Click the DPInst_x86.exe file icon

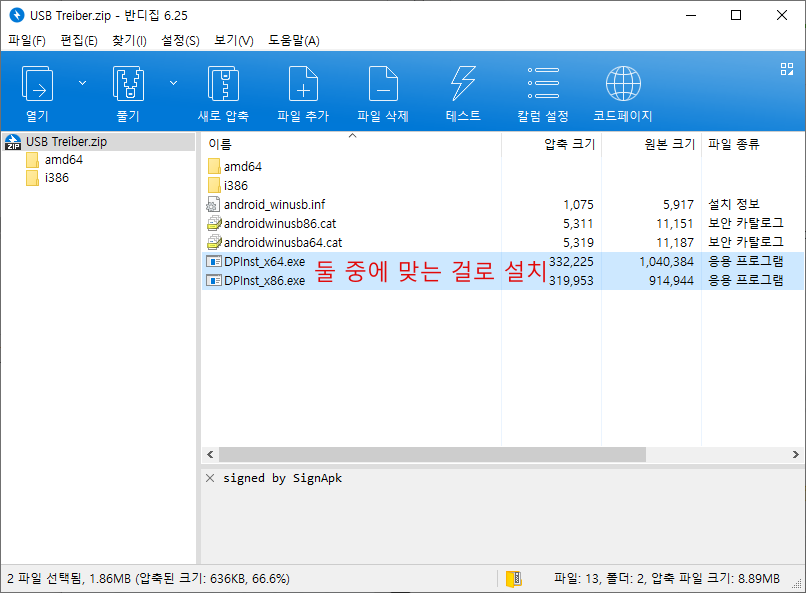click(213, 281)
